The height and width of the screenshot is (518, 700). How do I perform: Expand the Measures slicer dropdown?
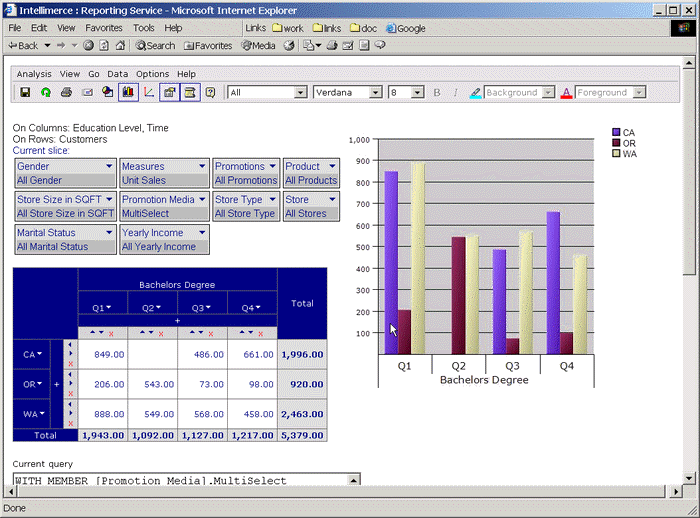(x=202, y=166)
